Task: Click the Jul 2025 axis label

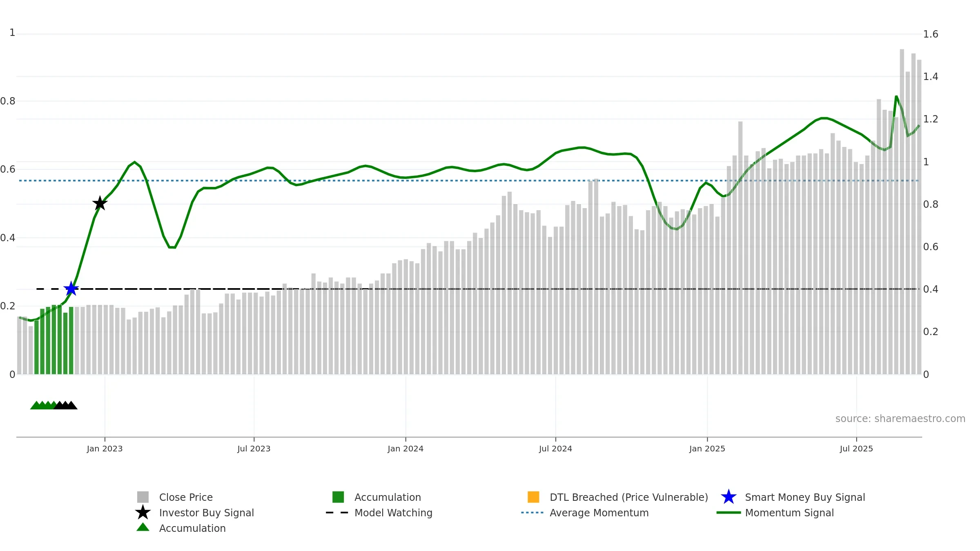Action: (x=856, y=449)
